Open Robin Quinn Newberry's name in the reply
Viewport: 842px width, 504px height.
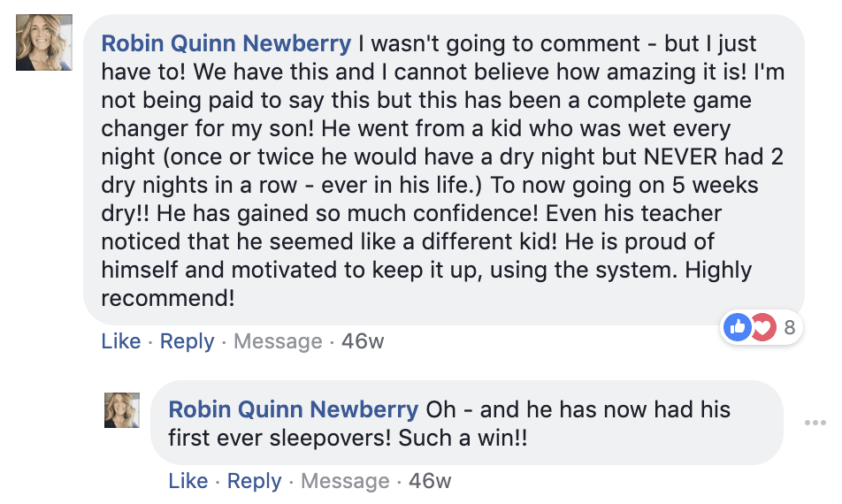tap(294, 410)
